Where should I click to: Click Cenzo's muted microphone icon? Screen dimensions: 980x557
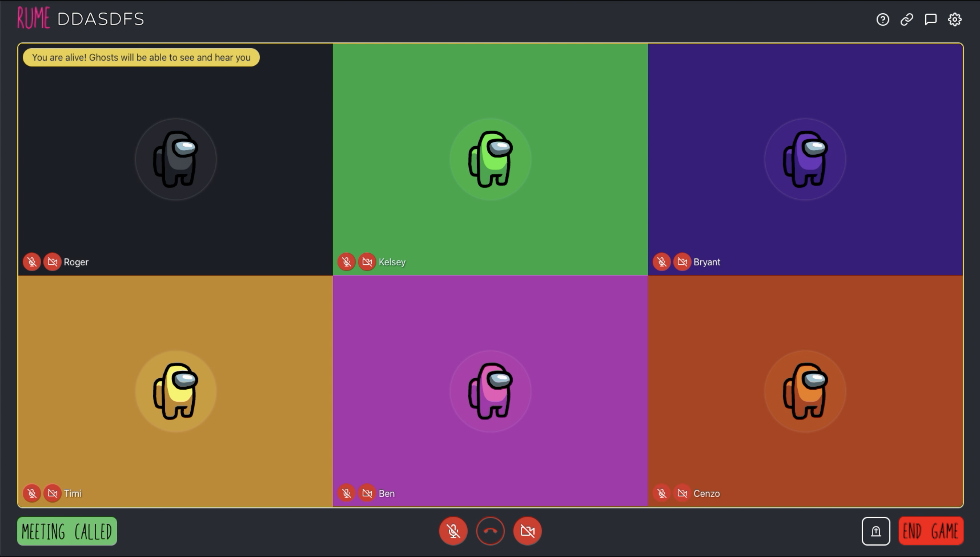[x=662, y=494]
